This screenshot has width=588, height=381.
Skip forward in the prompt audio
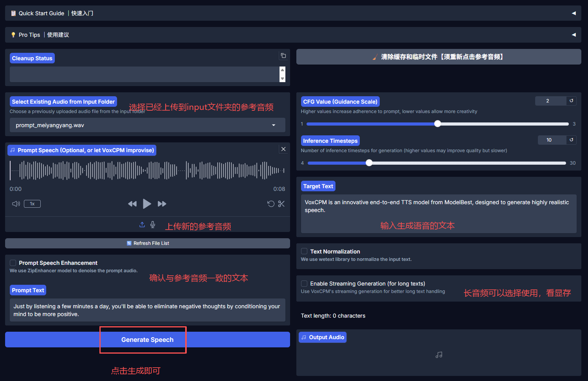[x=162, y=204]
